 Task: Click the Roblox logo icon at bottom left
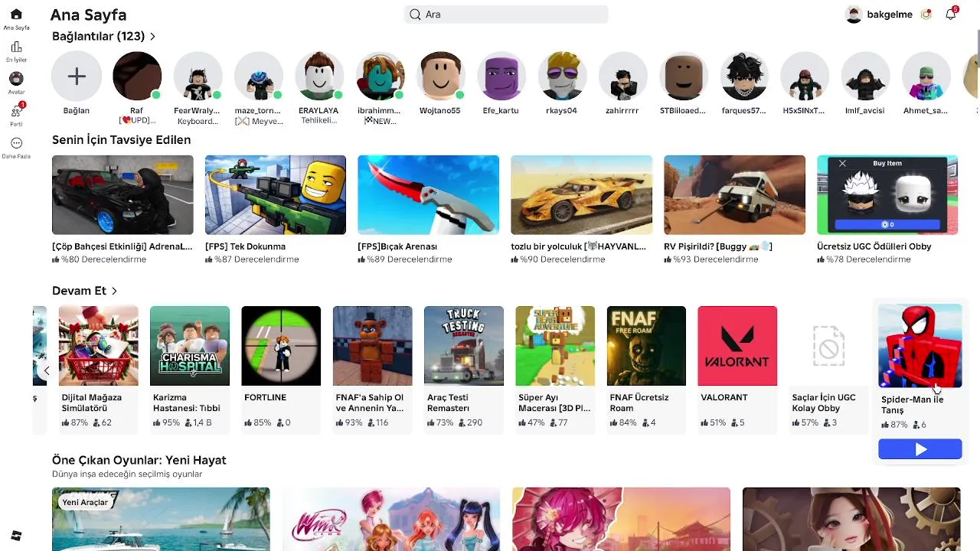16,535
